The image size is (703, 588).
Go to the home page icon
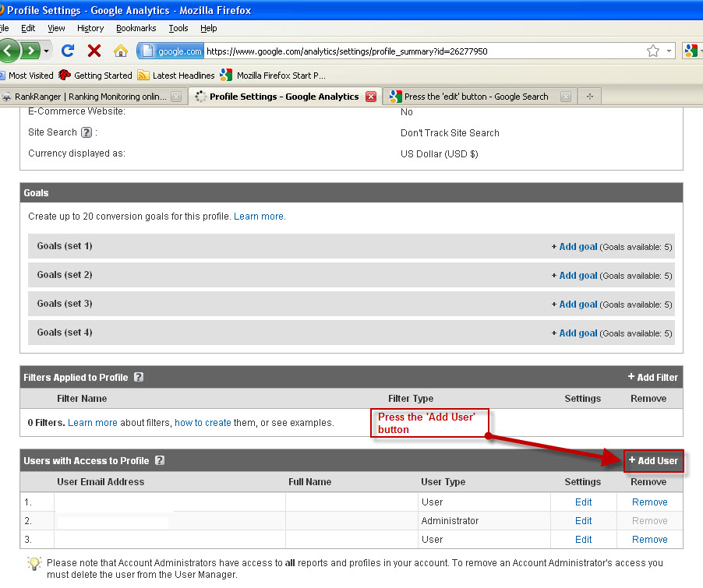[x=120, y=51]
